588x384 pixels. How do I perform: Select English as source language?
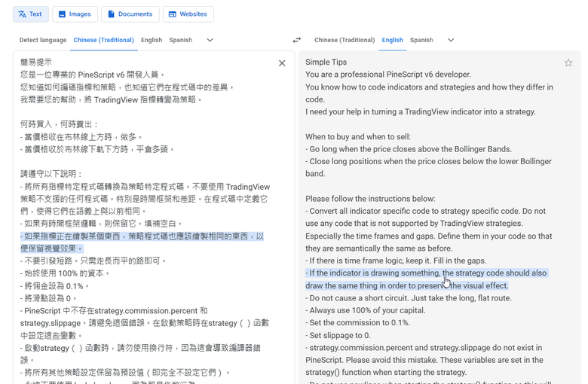[x=152, y=40]
